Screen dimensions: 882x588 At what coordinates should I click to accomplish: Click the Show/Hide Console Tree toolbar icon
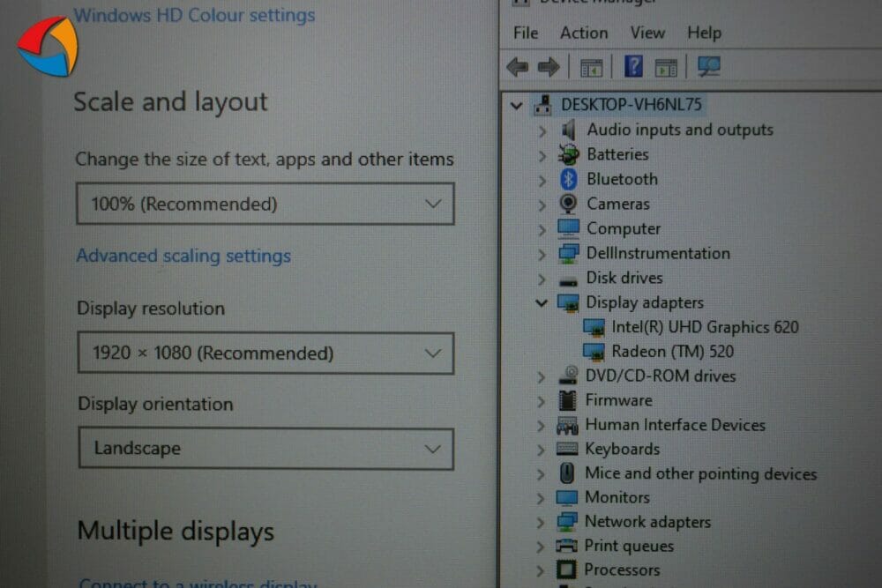pos(591,68)
